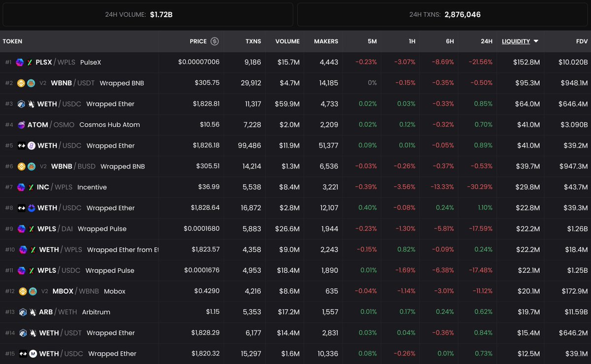
Task: Click the Osmosis exchange icon beside ATOM/OSMO
Action: 22,125
